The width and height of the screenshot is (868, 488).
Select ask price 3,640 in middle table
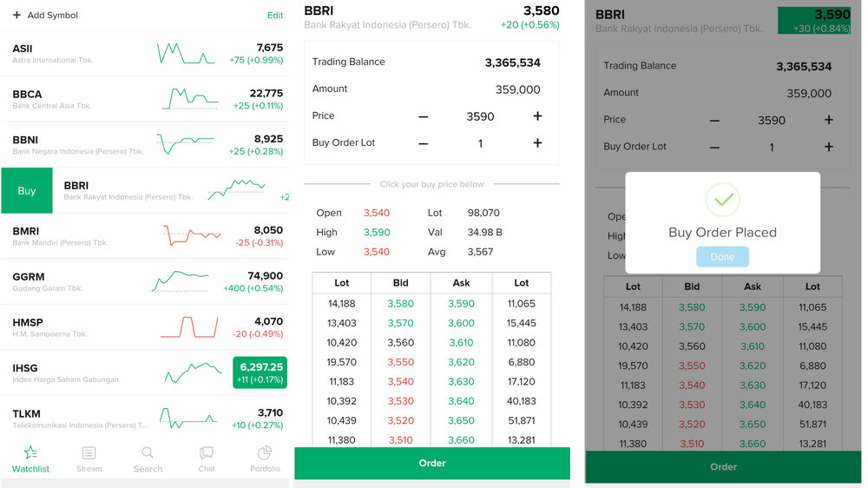pyautogui.click(x=461, y=401)
